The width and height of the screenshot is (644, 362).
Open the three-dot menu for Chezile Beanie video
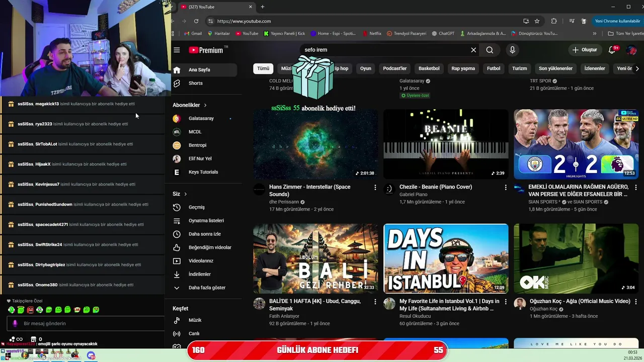click(x=506, y=187)
